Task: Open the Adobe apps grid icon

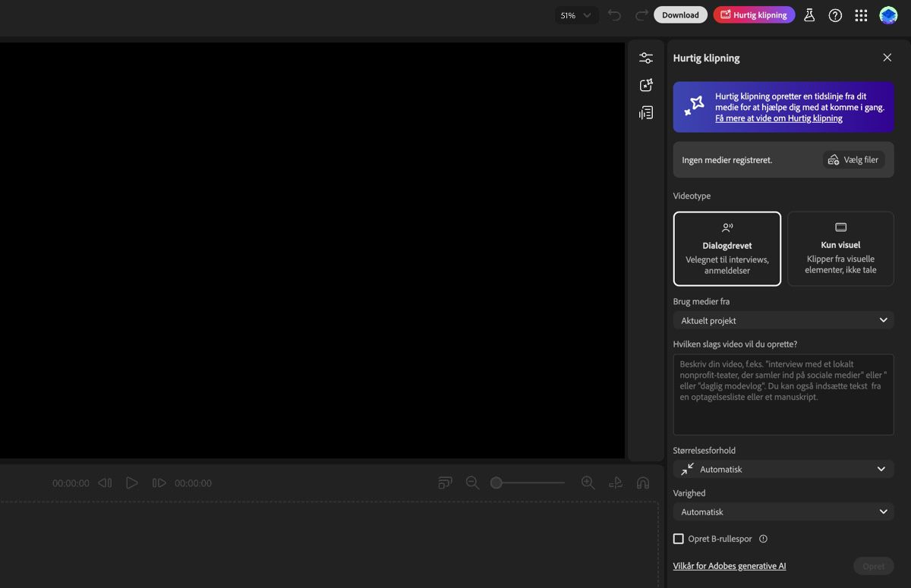Action: [x=861, y=14]
